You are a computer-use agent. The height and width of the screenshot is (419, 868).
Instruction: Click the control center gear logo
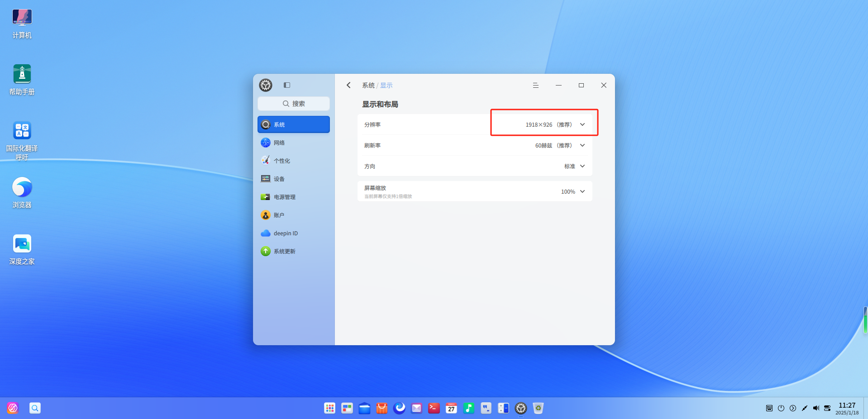(266, 85)
